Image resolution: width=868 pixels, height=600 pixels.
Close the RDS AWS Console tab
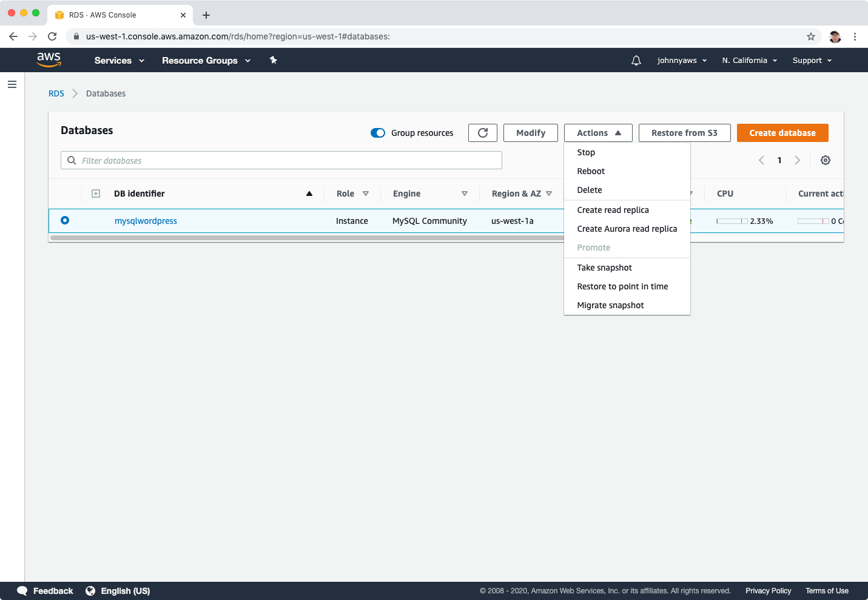[x=183, y=15]
